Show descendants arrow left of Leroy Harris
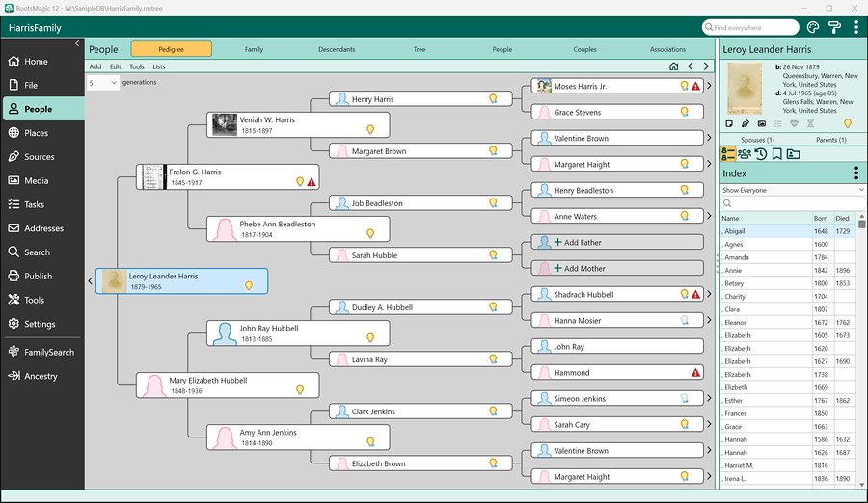 (x=91, y=281)
